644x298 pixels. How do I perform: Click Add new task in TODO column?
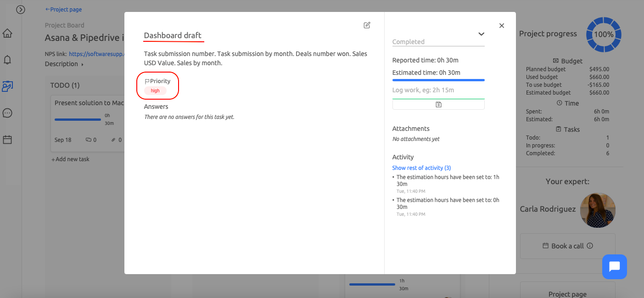coord(70,159)
